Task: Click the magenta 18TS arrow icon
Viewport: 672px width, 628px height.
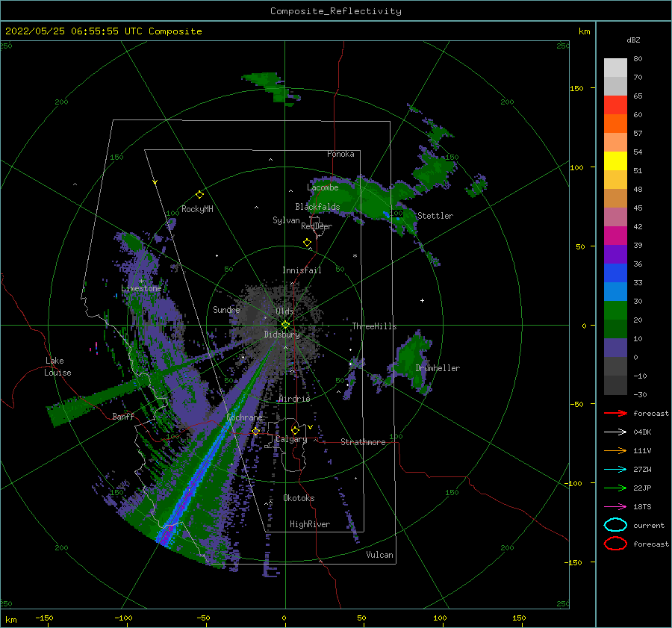Action: (615, 507)
